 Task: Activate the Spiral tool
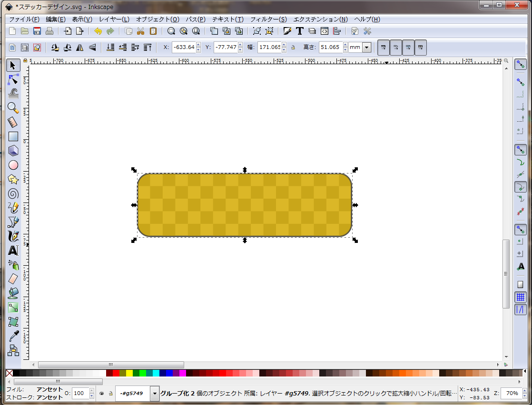tap(13, 193)
